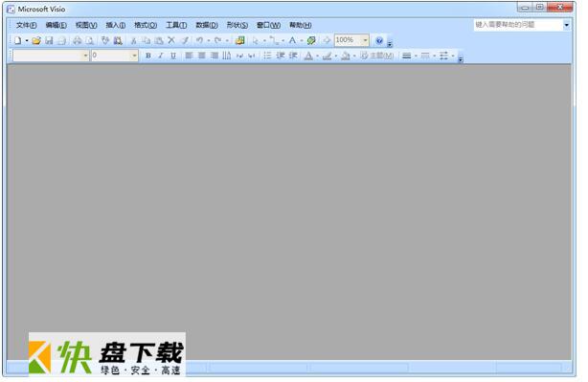This screenshot has width=588, height=382.
Task: Click the Format Painter brush icon
Action: pyautogui.click(x=185, y=40)
